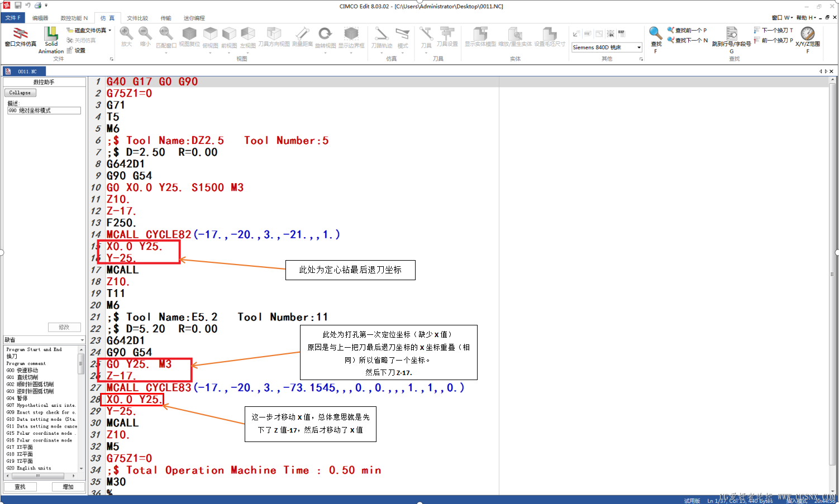Jump to 下一个换刀 next tool change
Screen dimensions: 839x504
(x=773, y=30)
